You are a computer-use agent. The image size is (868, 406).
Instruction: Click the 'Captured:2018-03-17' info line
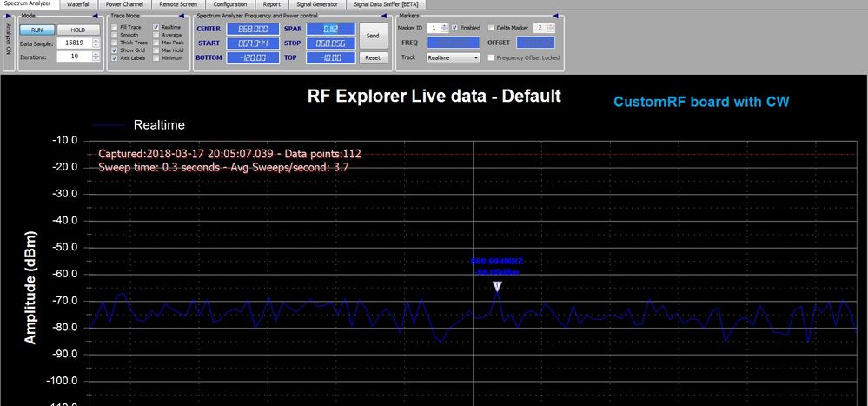point(229,154)
